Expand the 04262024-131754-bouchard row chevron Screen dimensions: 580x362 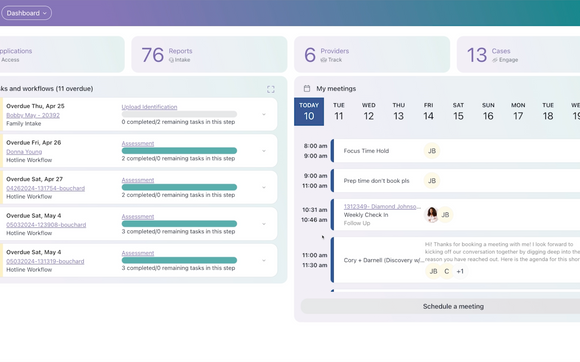pyautogui.click(x=264, y=187)
